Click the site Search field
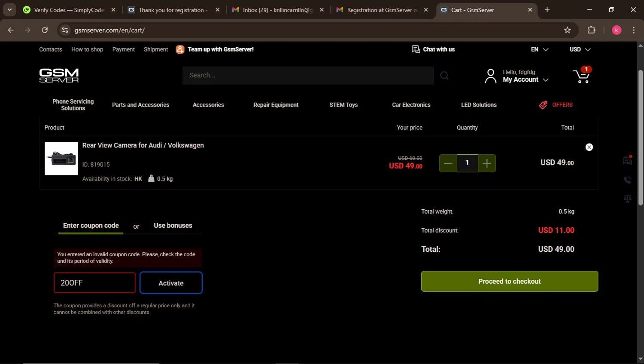Image resolution: width=644 pixels, height=364 pixels. [308, 75]
